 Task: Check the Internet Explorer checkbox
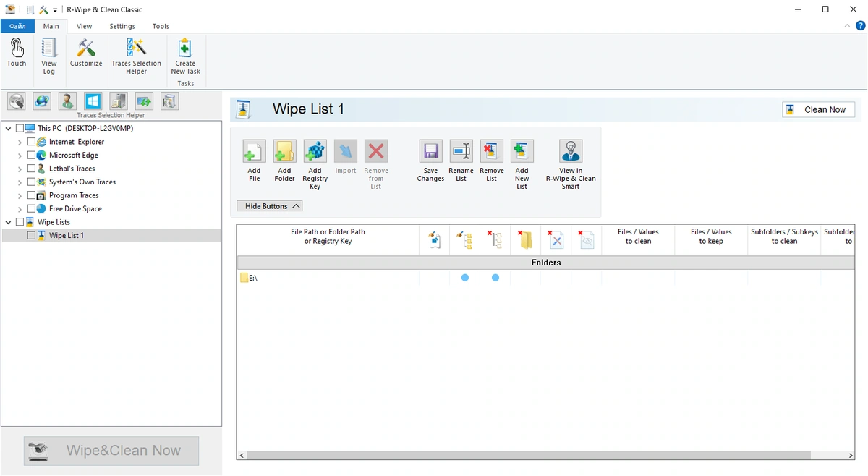tap(31, 142)
